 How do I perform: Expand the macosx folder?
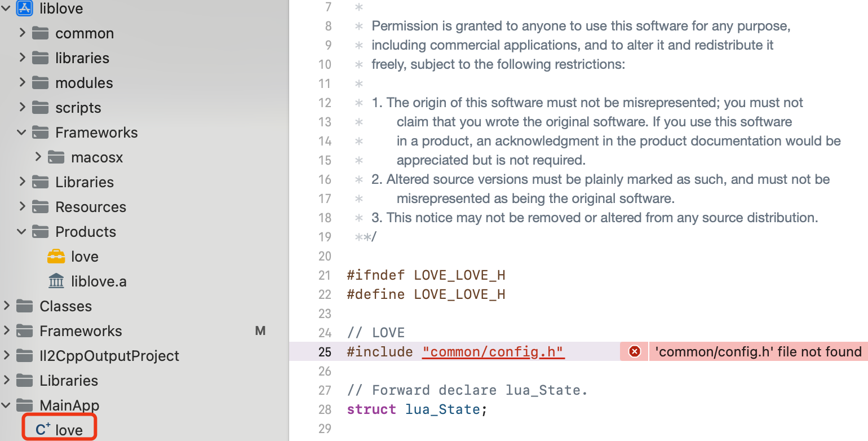tap(38, 157)
